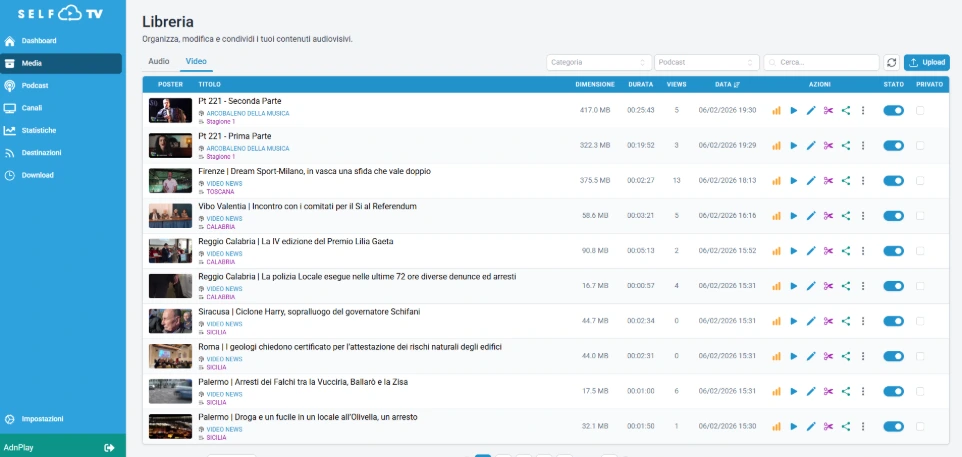Open statistics chart icon for Pt 221 - Seconda Parte
The image size is (962, 457).
tap(776, 110)
